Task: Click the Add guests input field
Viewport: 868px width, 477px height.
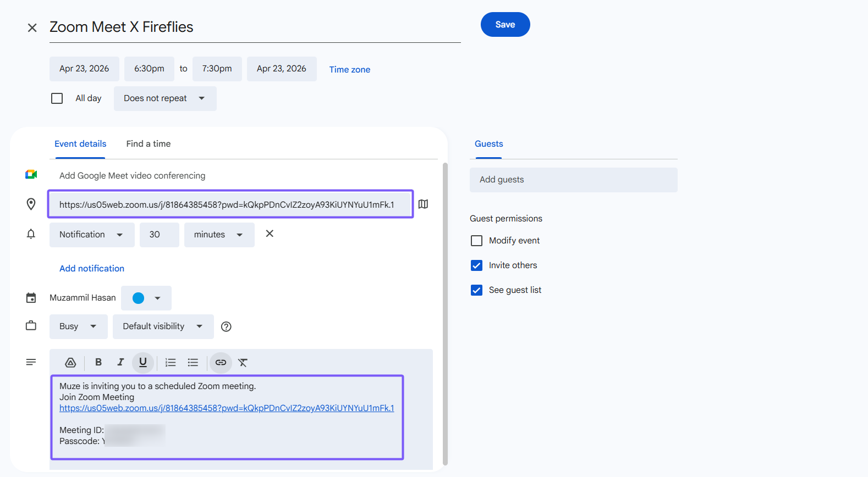Action: point(573,180)
